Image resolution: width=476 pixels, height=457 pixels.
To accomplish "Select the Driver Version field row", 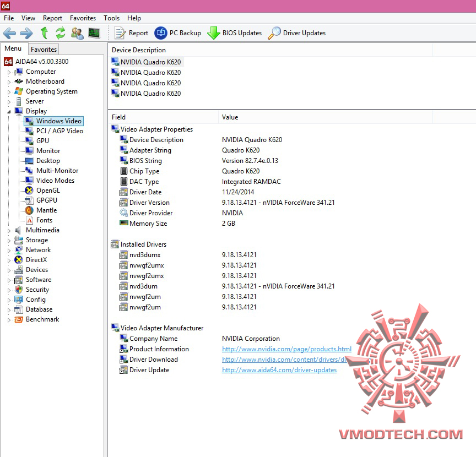I will pyautogui.click(x=227, y=203).
